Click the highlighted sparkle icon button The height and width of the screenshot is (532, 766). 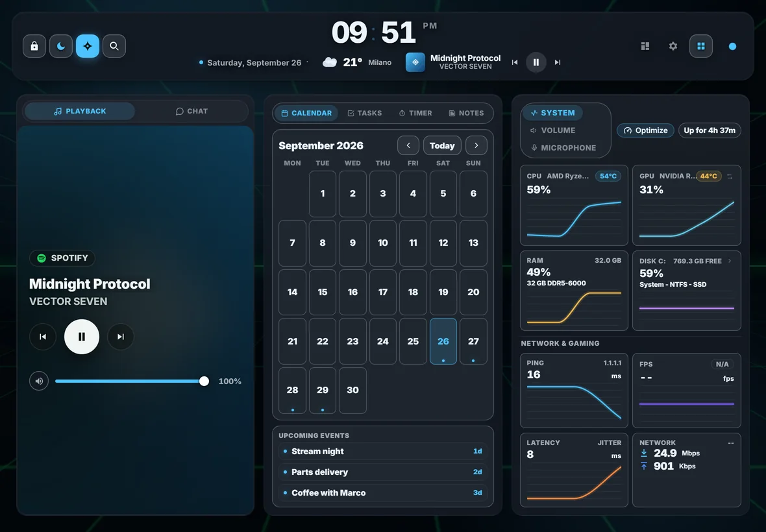point(88,46)
